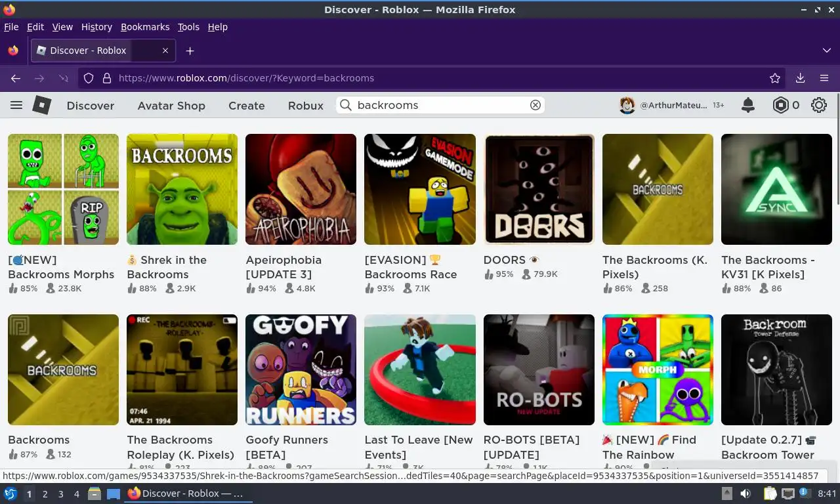
Task: Open the Robux balance icon
Action: 780,105
